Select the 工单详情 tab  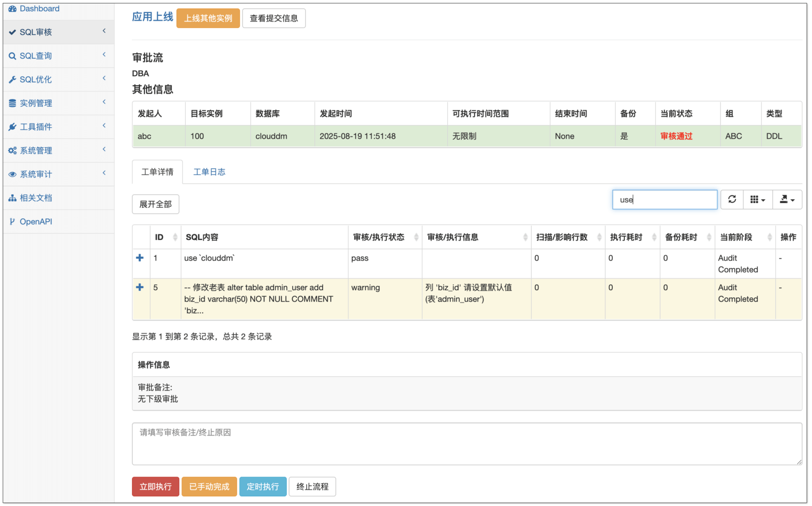pyautogui.click(x=157, y=172)
